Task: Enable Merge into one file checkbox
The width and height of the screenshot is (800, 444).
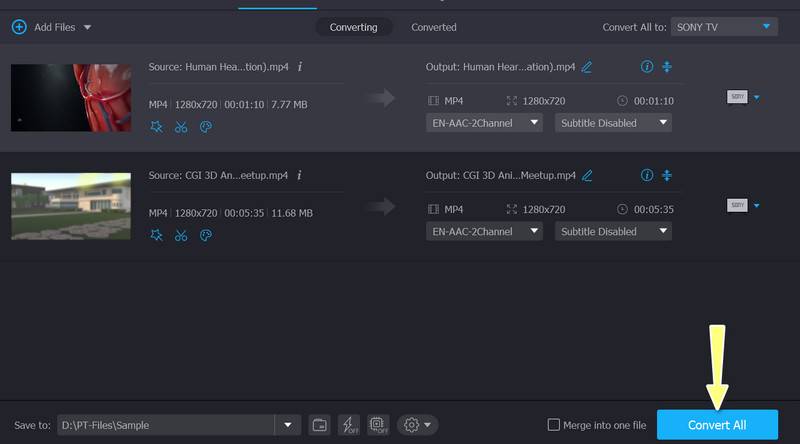Action: point(554,425)
